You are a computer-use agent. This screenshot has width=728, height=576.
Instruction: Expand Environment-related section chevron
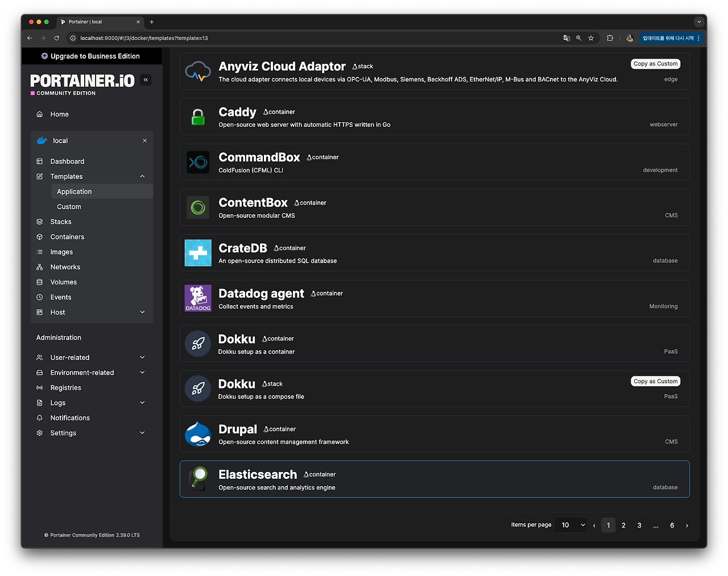click(142, 372)
